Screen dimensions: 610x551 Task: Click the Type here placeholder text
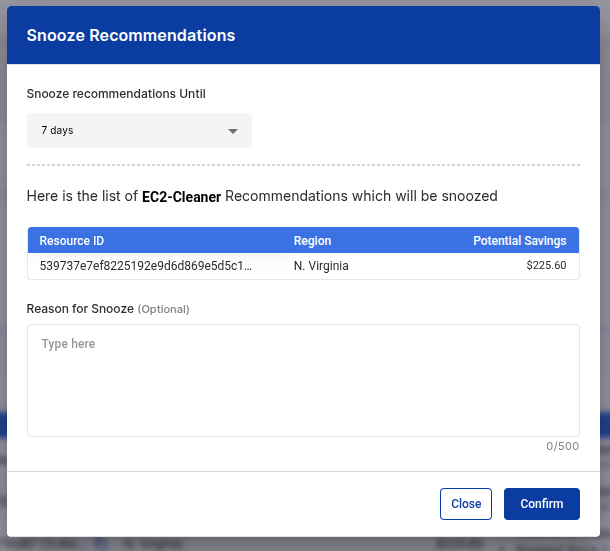[x=68, y=344]
